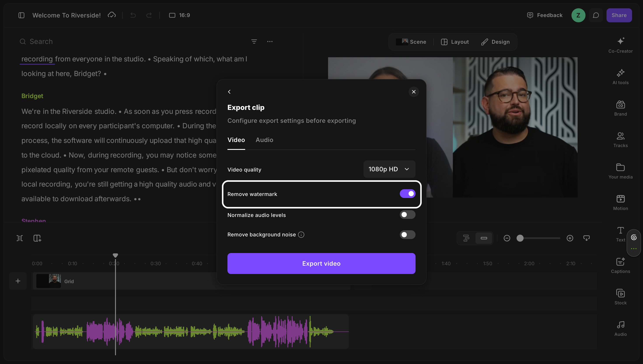Open the Audio panel in sidebar

[x=620, y=329]
